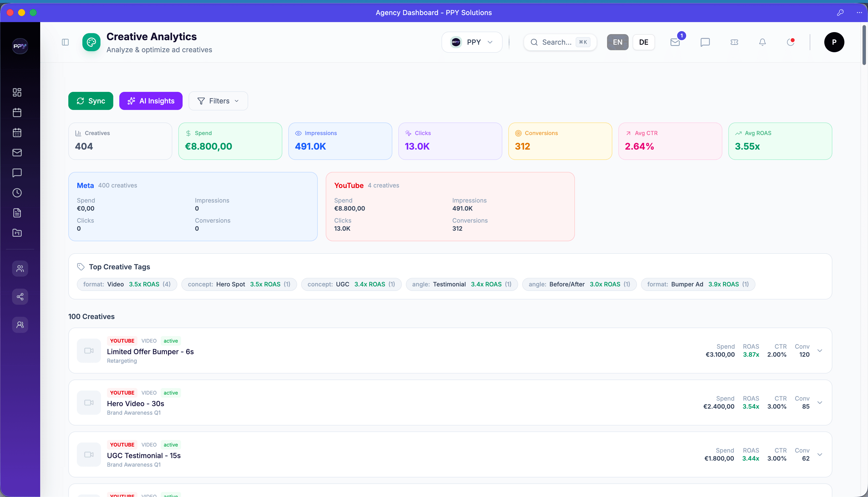Expand the UGC Testimonial - 15s row
This screenshot has width=868, height=497.
pos(820,454)
